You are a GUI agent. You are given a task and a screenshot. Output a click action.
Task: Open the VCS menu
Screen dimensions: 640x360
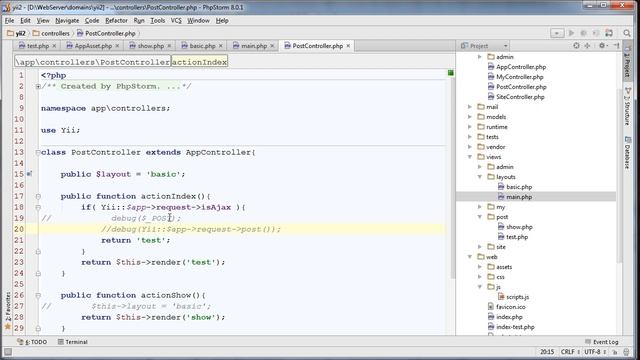coord(176,20)
